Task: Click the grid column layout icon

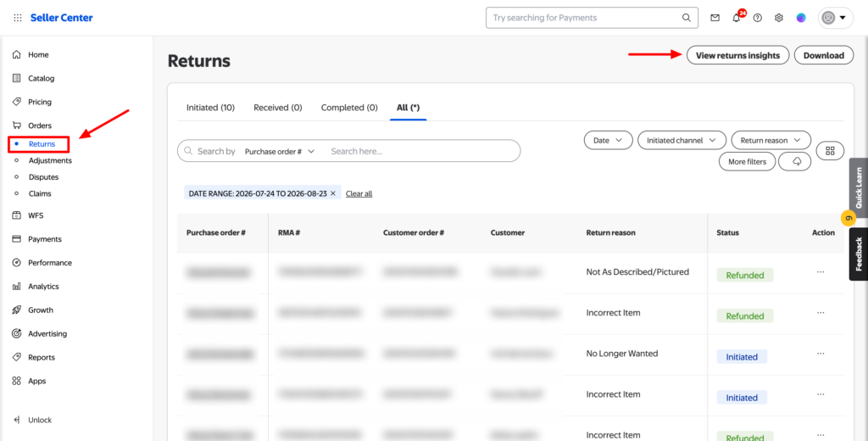Action: click(830, 151)
